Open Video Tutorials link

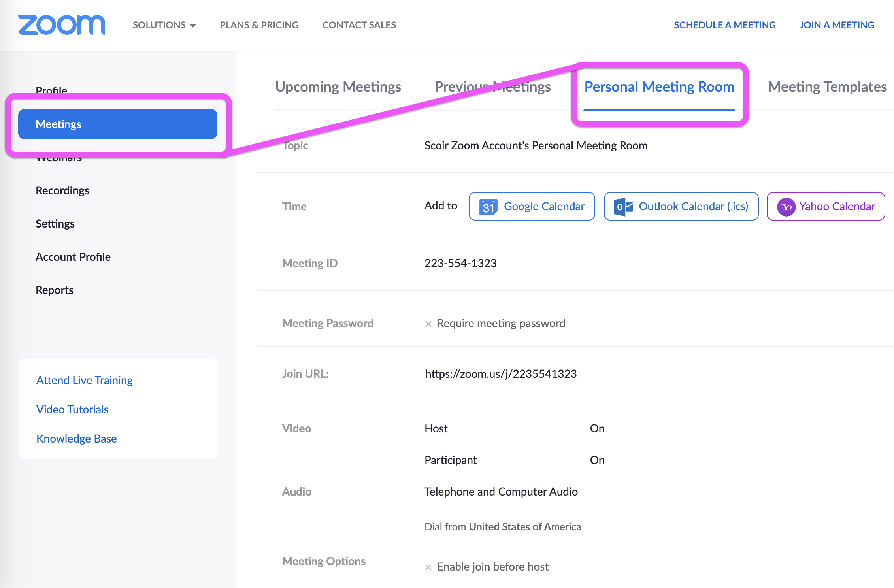click(x=72, y=409)
